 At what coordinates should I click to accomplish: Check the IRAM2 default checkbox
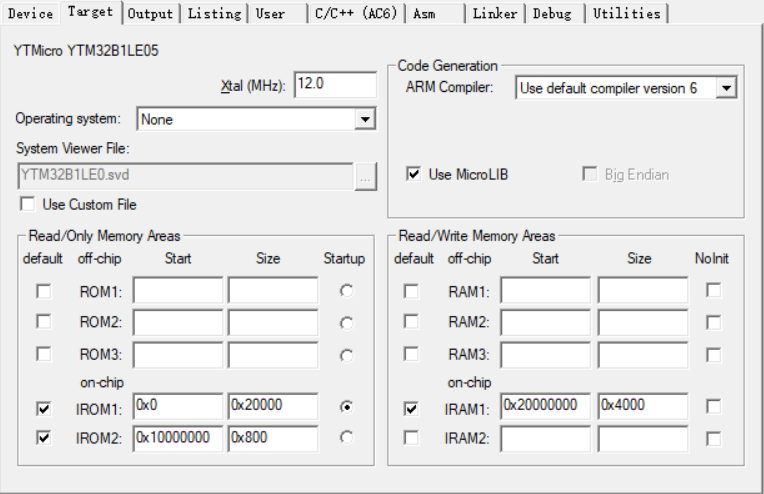pyautogui.click(x=411, y=438)
